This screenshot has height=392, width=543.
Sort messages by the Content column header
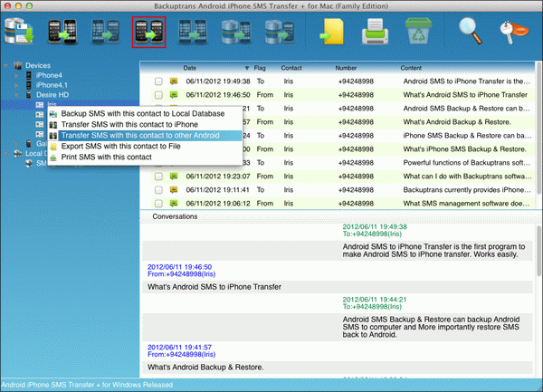click(x=411, y=68)
